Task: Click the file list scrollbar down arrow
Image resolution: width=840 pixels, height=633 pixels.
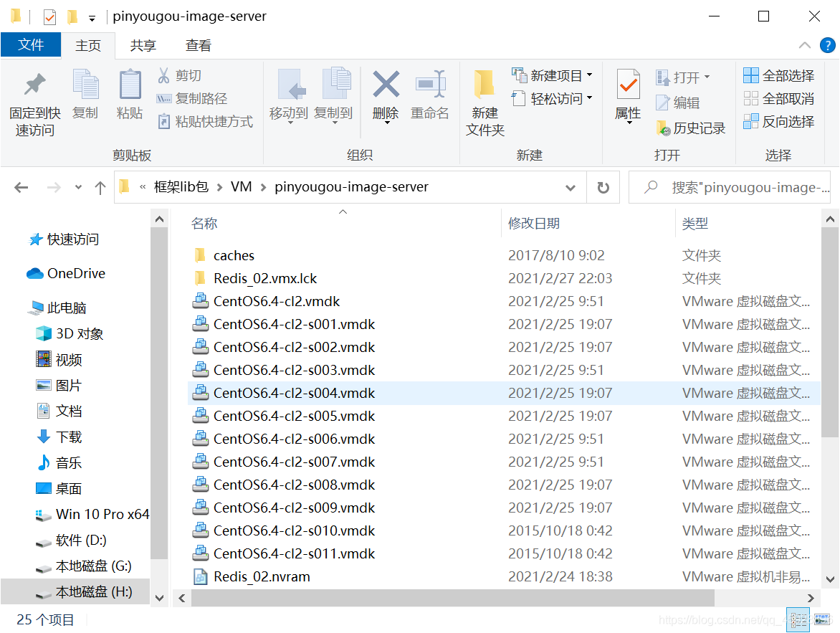Action: click(830, 579)
